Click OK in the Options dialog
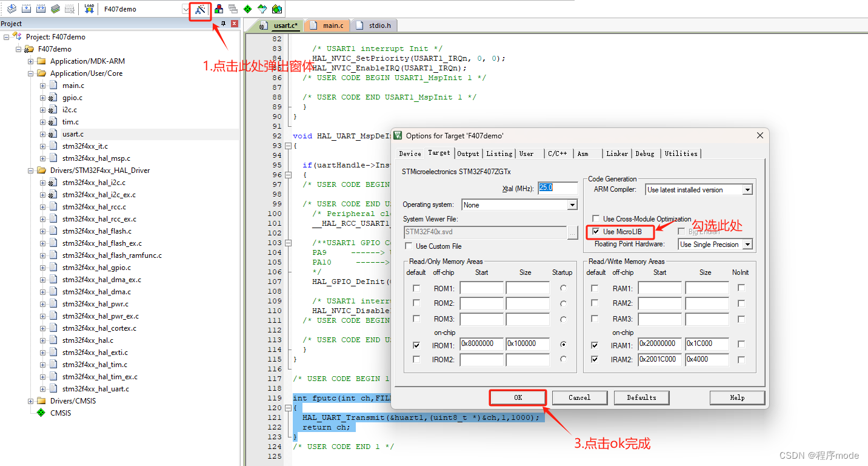The height and width of the screenshot is (466, 868). [518, 397]
